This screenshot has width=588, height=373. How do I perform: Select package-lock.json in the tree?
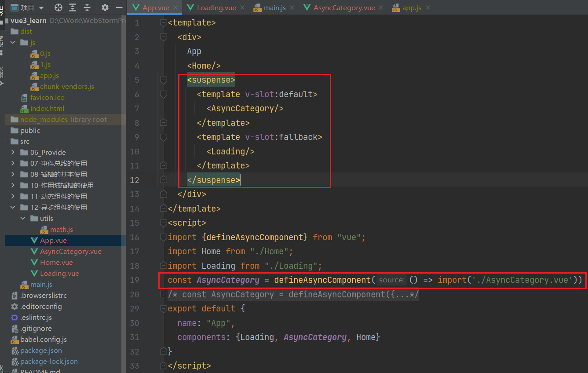click(49, 361)
